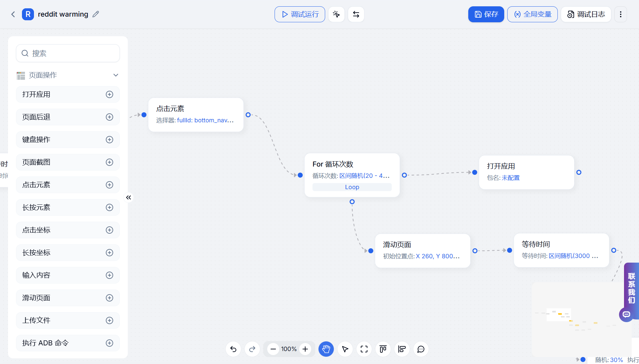
Task: Collapse the left sidebar panel
Action: click(x=128, y=197)
